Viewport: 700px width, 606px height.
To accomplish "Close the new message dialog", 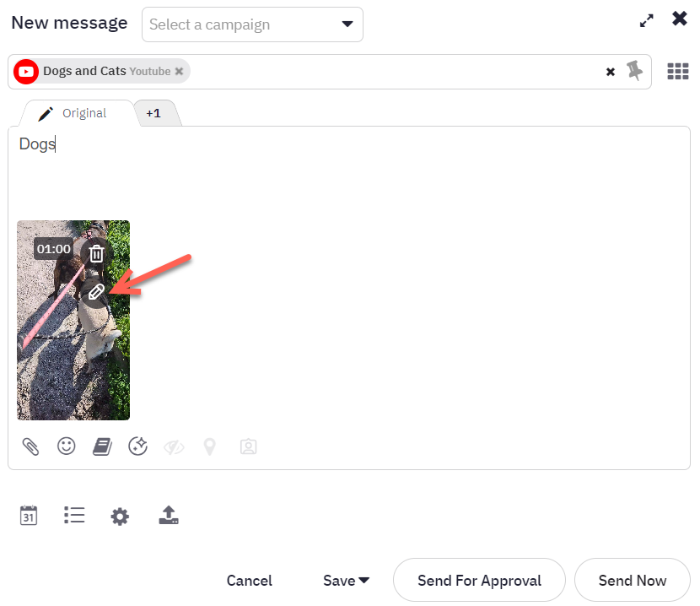I will point(680,19).
